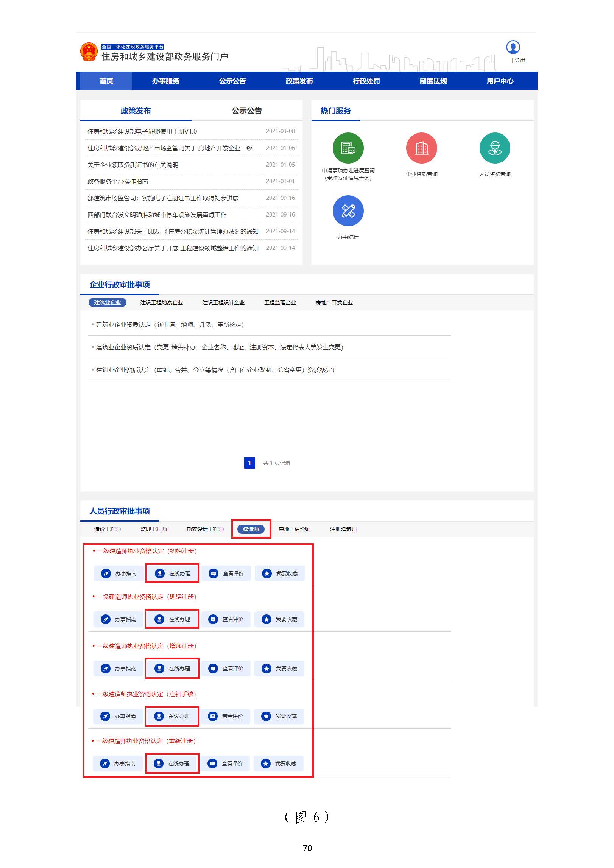Image resolution: width=614 pixels, height=868 pixels.
Task: Open the teal 人员资格查询 icon
Action: [494, 148]
